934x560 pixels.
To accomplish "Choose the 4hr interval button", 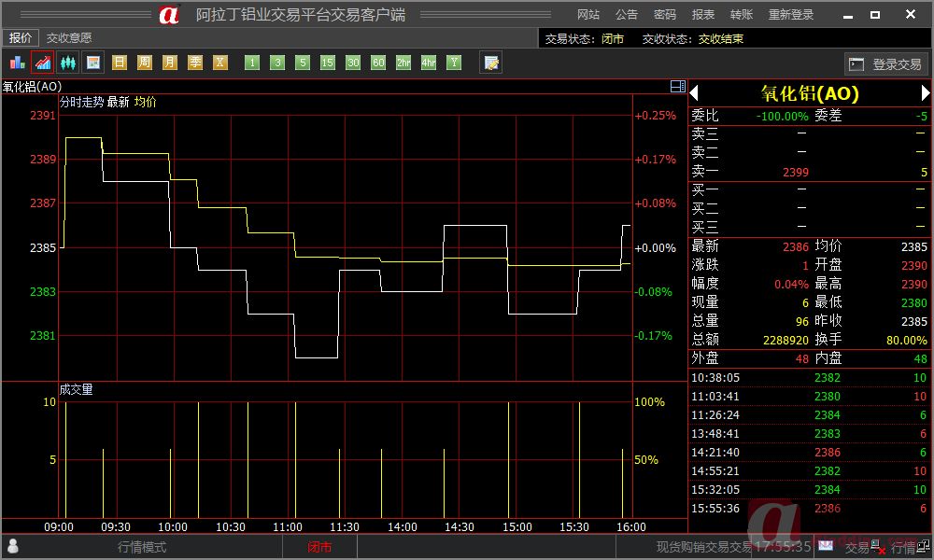I will pos(429,63).
